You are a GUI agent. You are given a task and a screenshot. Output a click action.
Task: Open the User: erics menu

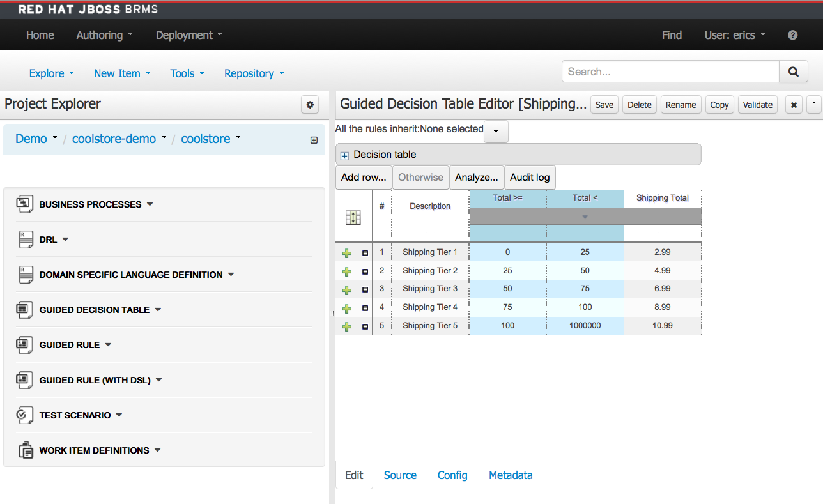[734, 35]
